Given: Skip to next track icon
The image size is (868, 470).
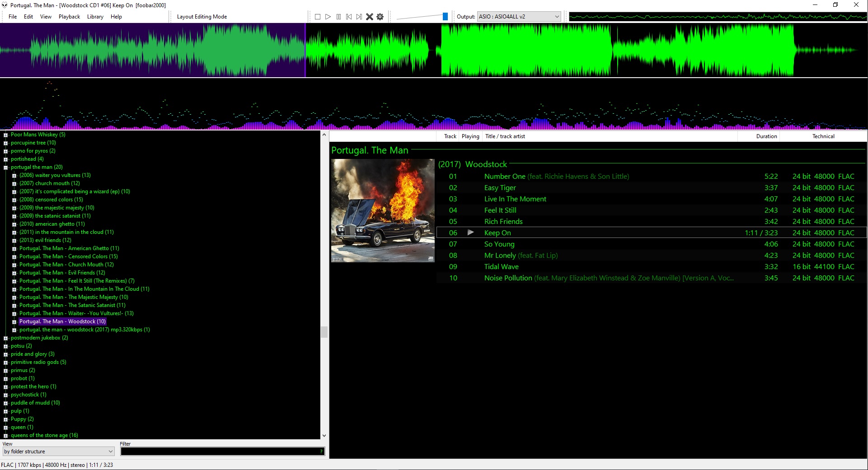Looking at the screenshot, I should (358, 16).
